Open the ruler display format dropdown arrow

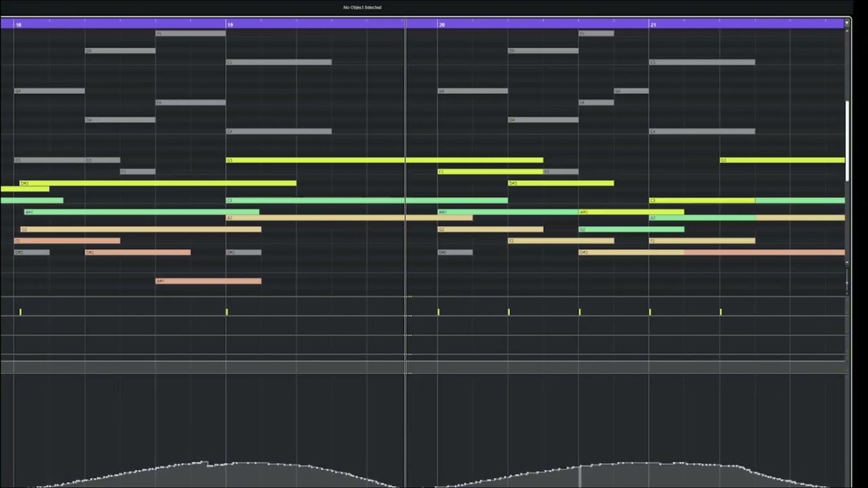pyautogui.click(x=846, y=24)
